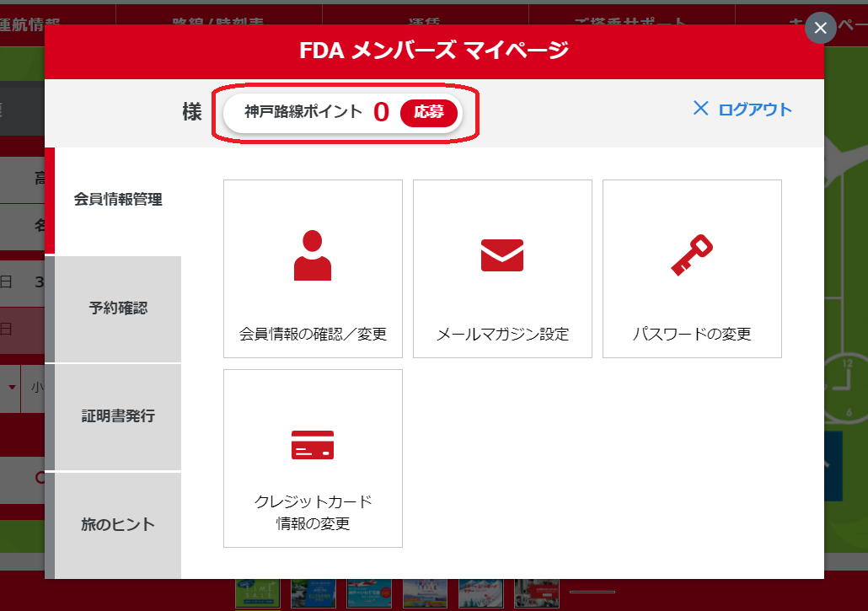Click the envelope mail magazine icon
Screen dimensions: 868x611
(x=502, y=255)
